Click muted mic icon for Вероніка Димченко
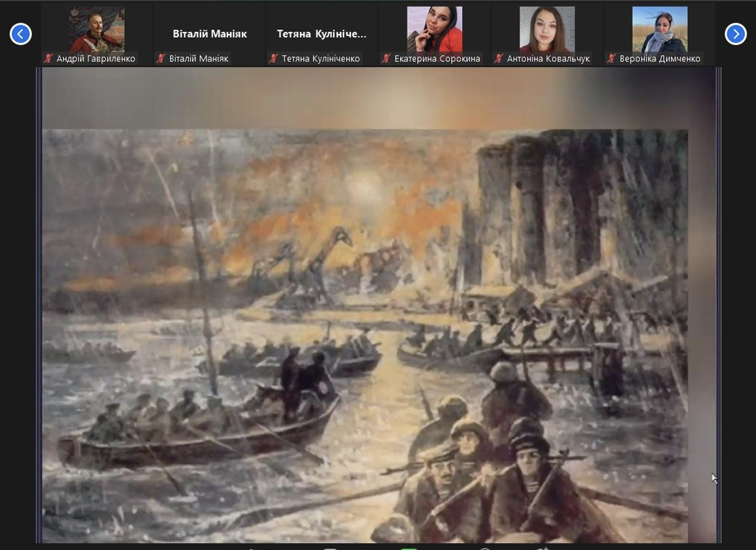 [611, 58]
